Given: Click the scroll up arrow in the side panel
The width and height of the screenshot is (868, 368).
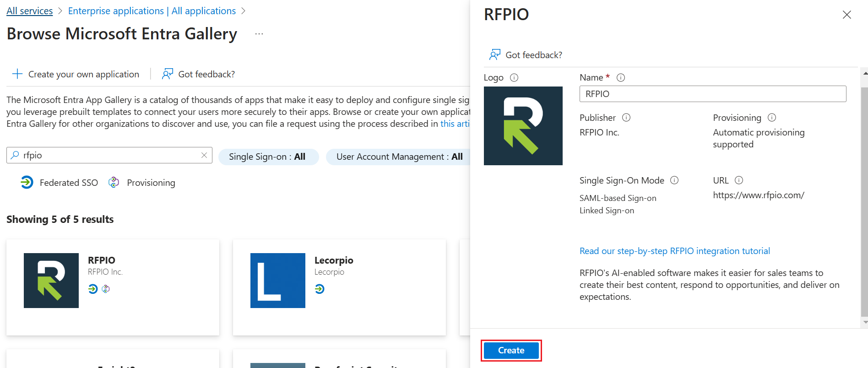Looking at the screenshot, I should click(x=864, y=72).
